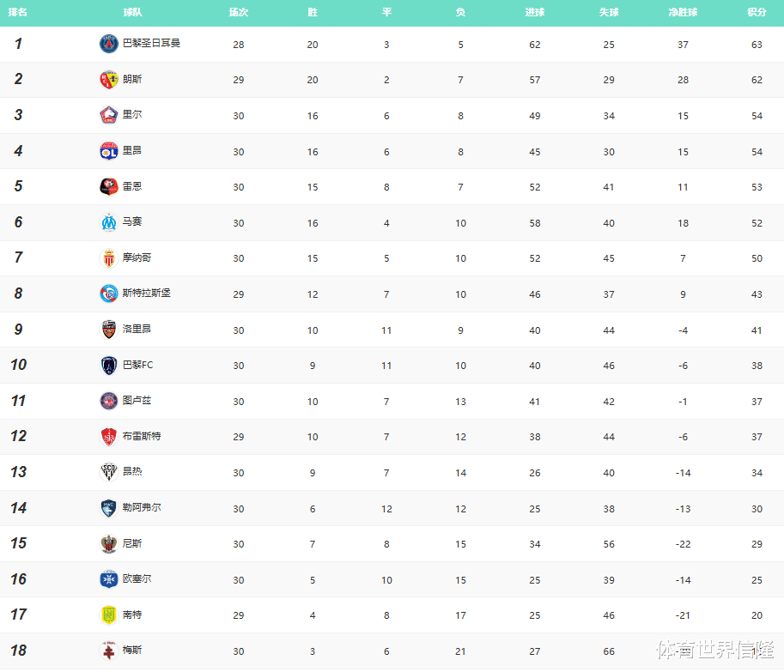Click the Strasbourg club logo
This screenshot has height=672, width=784.
click(x=108, y=294)
